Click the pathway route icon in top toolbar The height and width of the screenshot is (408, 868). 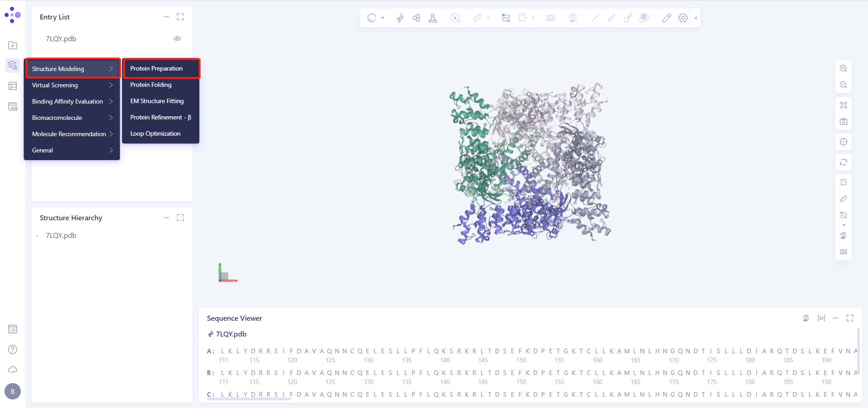click(x=506, y=18)
